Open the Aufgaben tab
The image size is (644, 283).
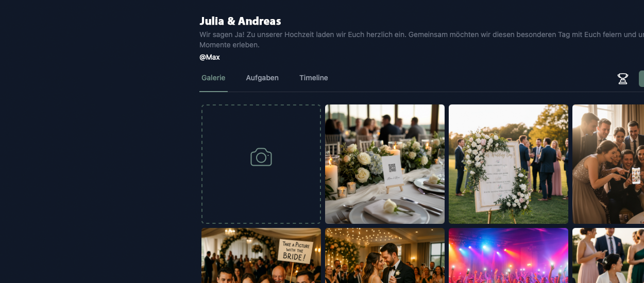[x=262, y=78]
